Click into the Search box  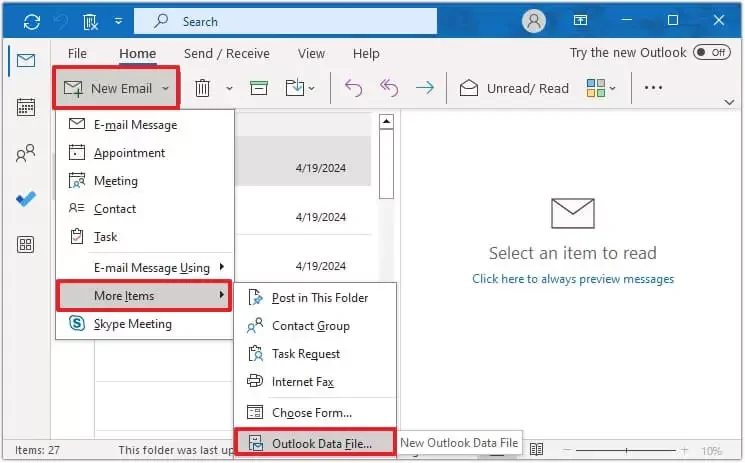[285, 21]
